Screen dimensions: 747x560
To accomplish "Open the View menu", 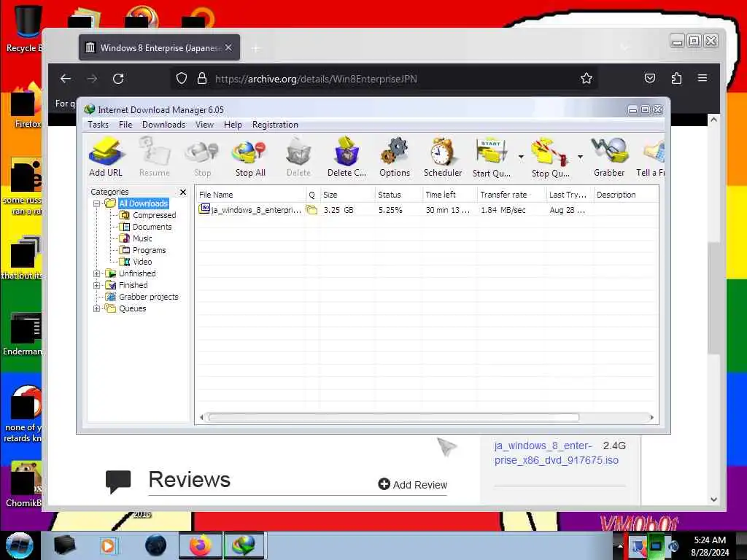I will (204, 125).
